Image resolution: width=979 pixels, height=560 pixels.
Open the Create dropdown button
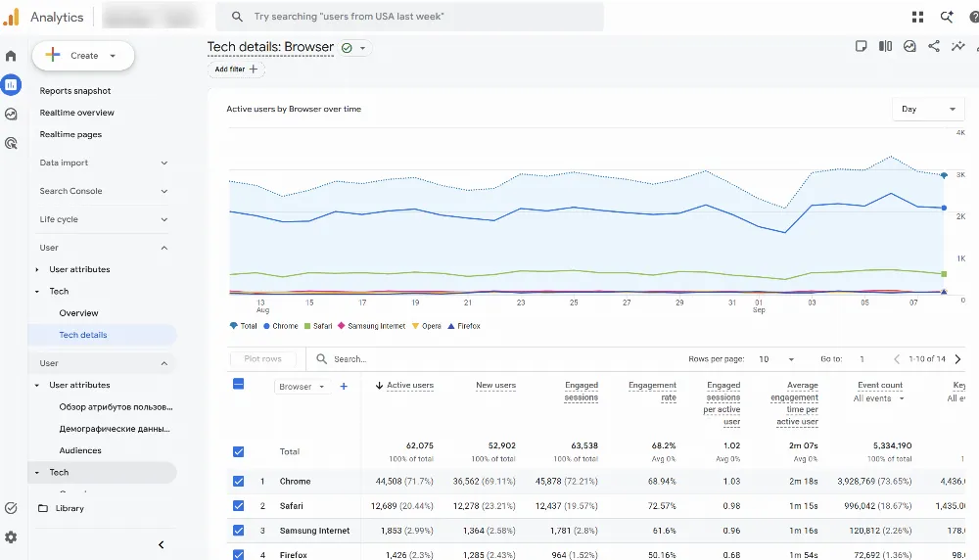pyautogui.click(x=83, y=56)
